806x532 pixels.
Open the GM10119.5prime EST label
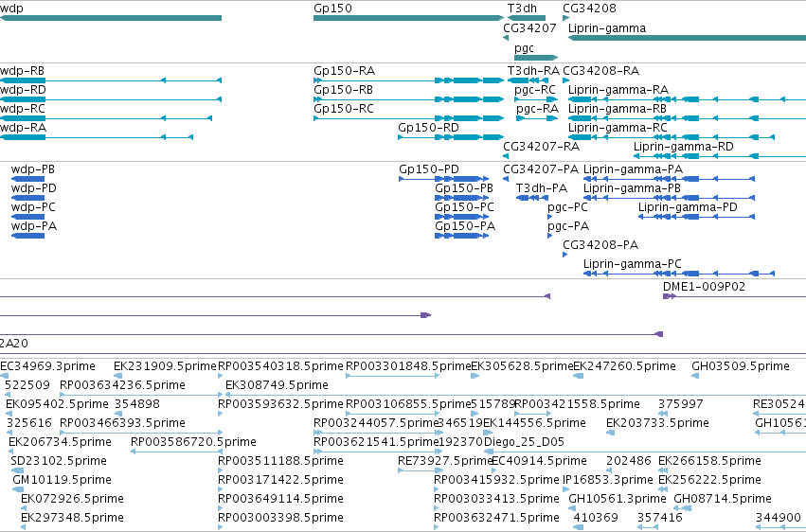tap(62, 480)
